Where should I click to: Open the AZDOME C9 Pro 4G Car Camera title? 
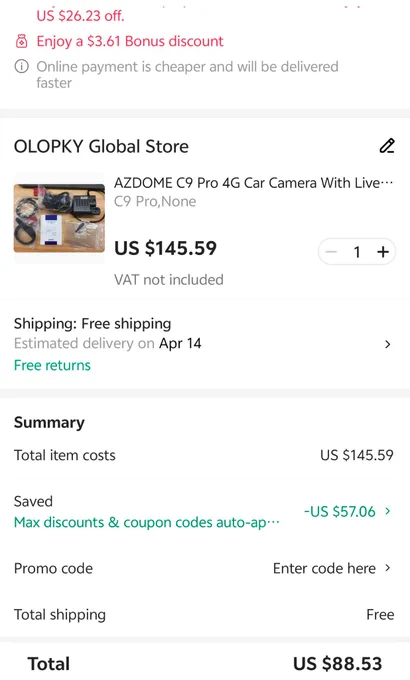click(x=253, y=183)
